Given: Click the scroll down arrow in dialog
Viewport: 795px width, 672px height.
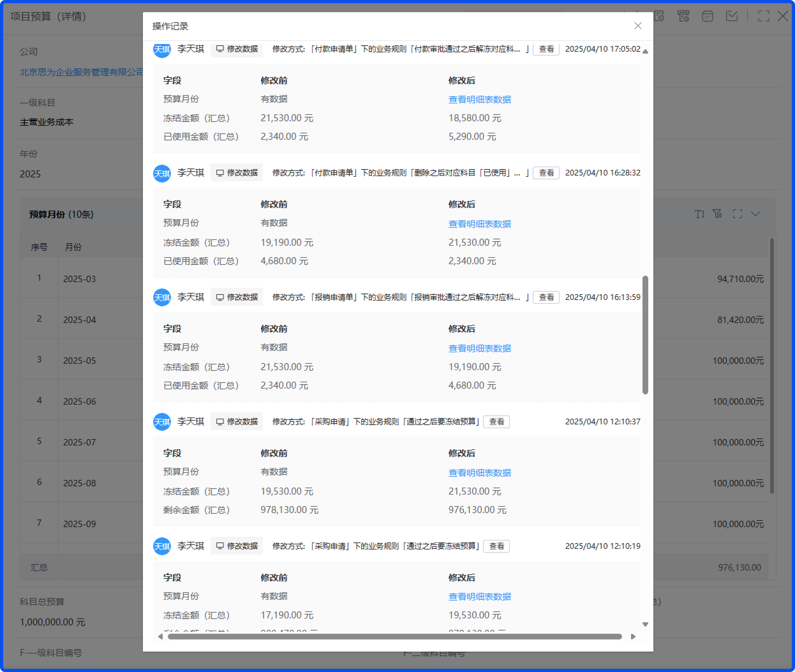Looking at the screenshot, I should click(645, 624).
